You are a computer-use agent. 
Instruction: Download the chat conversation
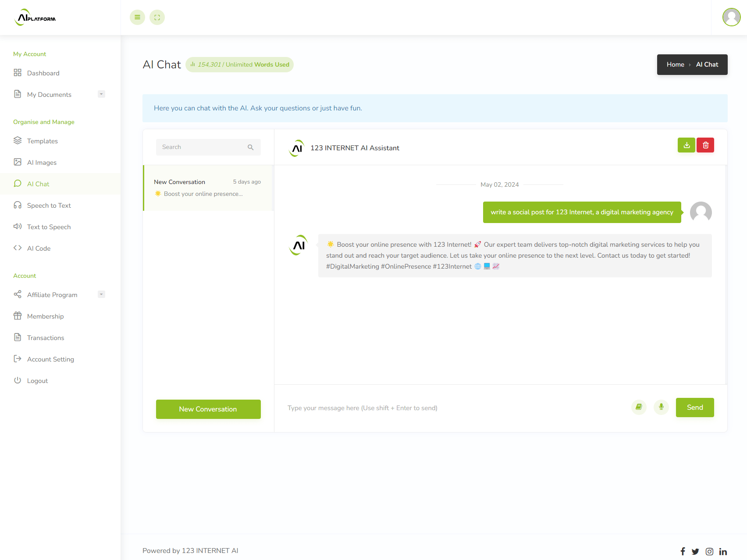point(687,145)
